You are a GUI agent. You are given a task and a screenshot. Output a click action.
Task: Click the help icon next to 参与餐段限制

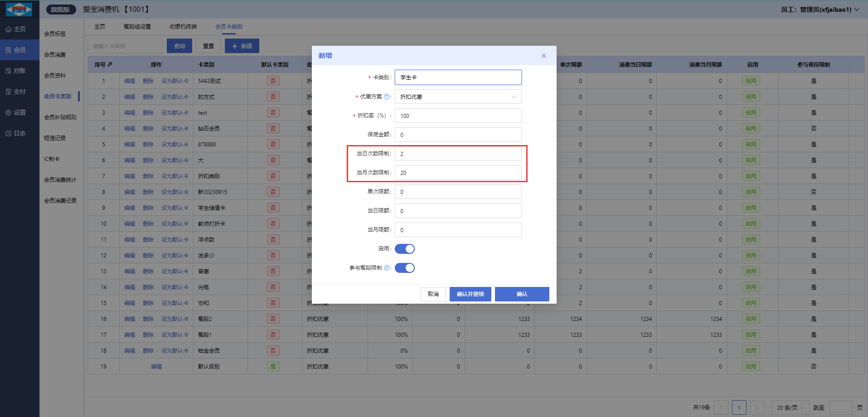387,268
